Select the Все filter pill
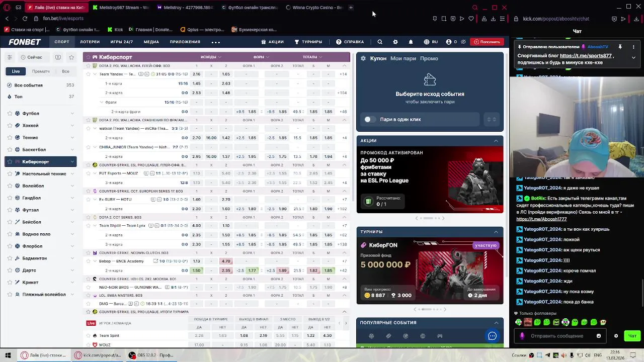The image size is (644, 362). [x=65, y=71]
